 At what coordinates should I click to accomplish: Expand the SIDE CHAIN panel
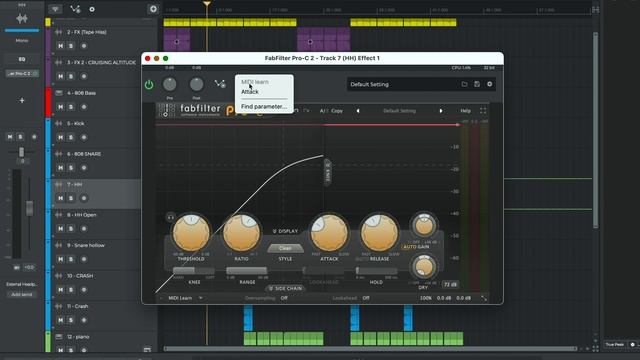point(285,289)
